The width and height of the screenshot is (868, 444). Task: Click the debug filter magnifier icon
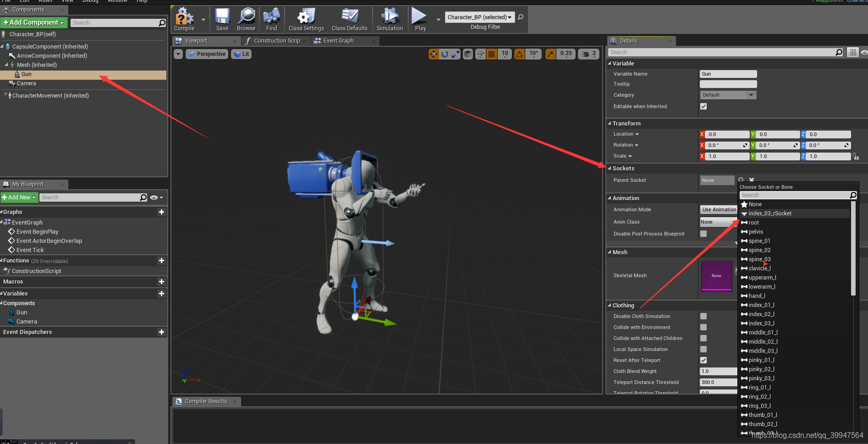521,17
